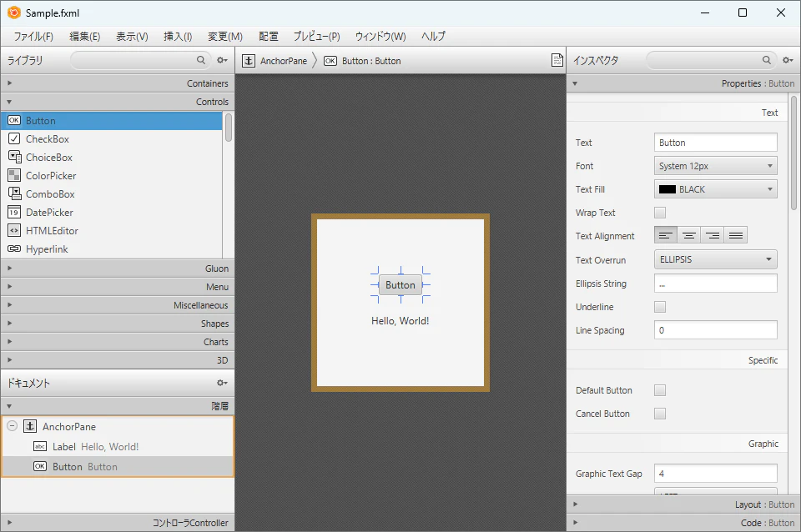Viewport: 801px width, 532px height.
Task: Click the Library panel gear settings icon
Action: pos(222,60)
